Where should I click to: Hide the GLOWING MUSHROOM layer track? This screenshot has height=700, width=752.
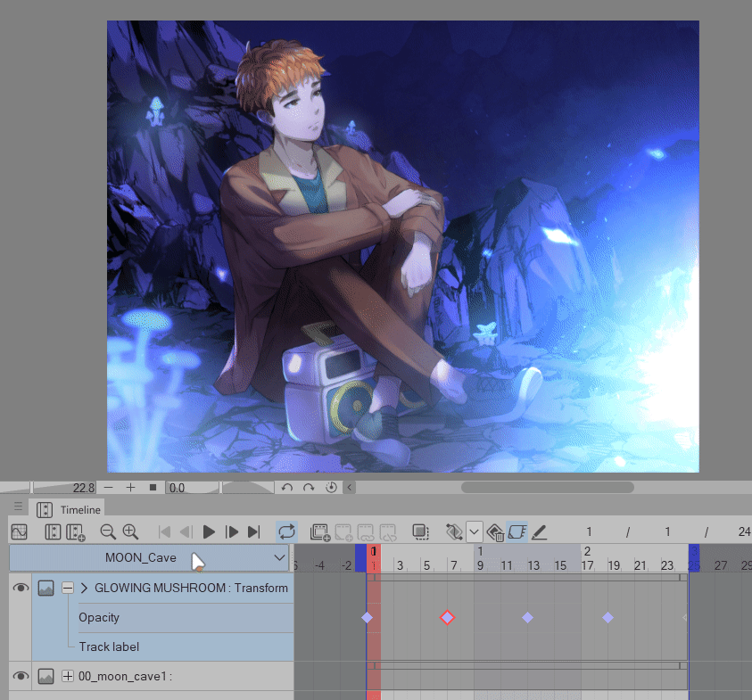click(x=20, y=588)
